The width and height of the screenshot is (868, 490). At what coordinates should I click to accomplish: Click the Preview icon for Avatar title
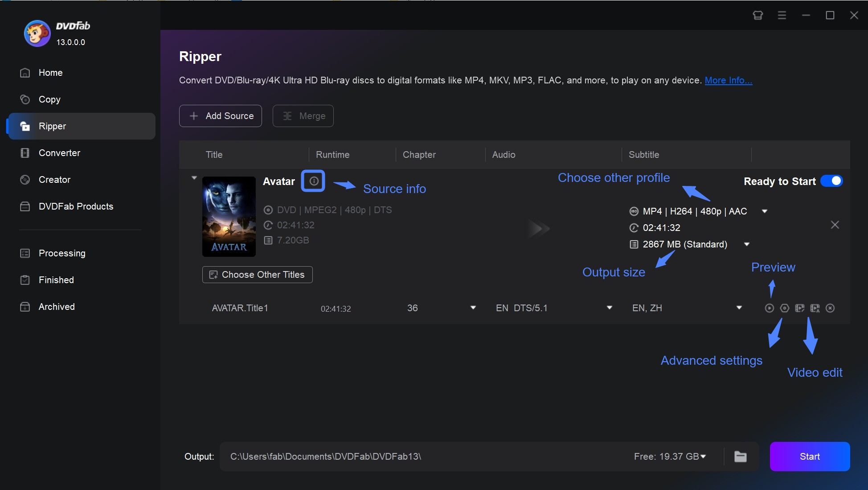769,307
